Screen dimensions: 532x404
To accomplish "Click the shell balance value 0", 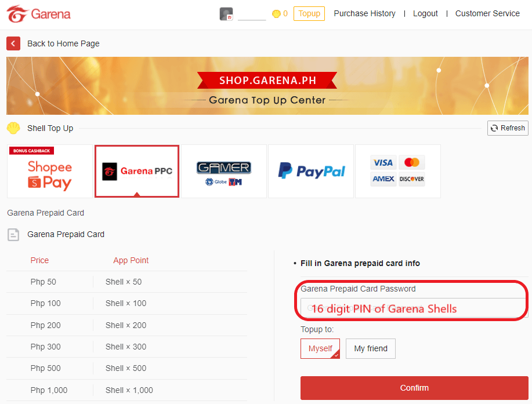I will click(x=285, y=13).
